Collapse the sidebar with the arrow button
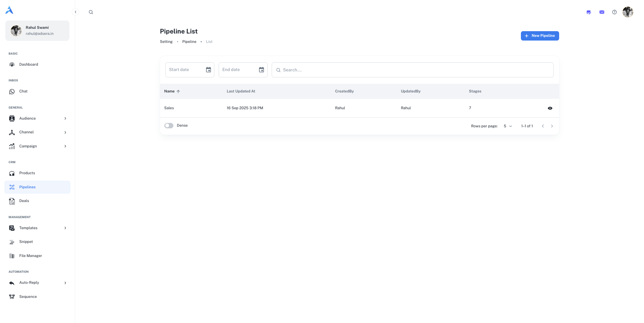 (75, 12)
